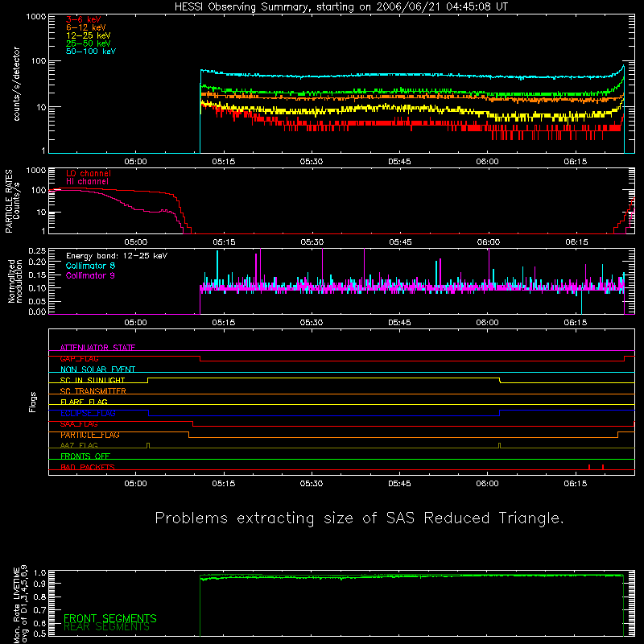Click the ECLIPSE_FLAG rising step near 06:02
The height and width of the screenshot is (644, 644).
[x=499, y=413]
